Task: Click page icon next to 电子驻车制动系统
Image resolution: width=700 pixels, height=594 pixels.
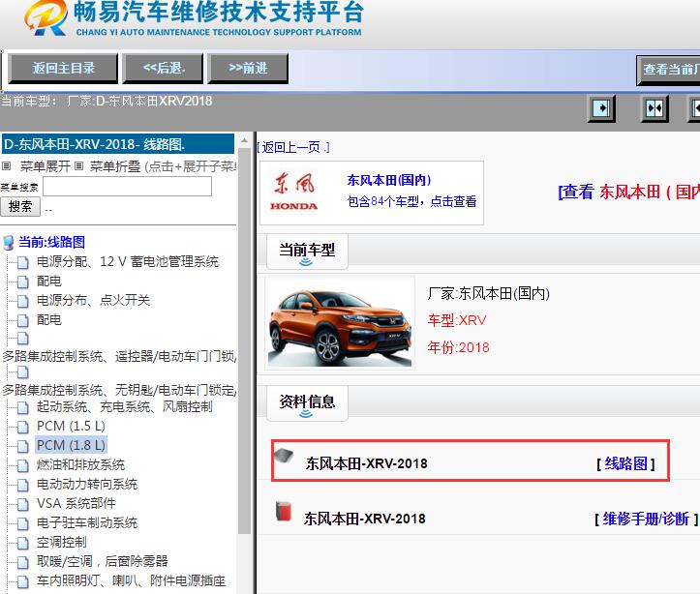Action: coord(23,523)
